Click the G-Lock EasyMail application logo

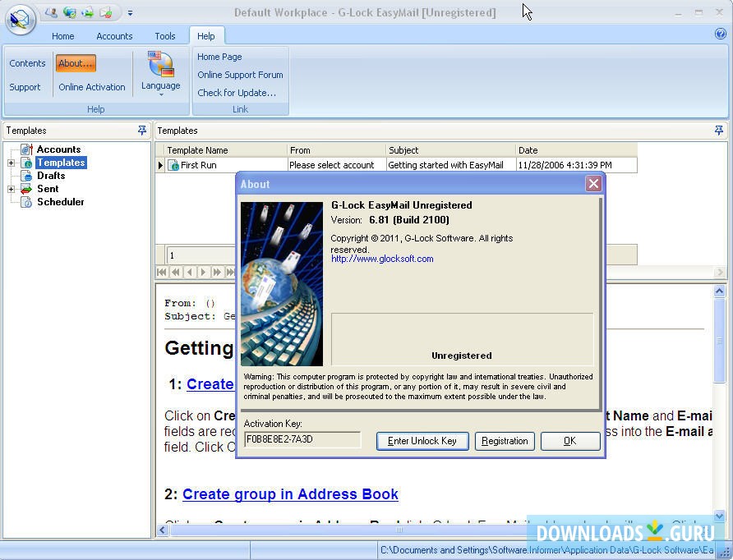[x=20, y=19]
